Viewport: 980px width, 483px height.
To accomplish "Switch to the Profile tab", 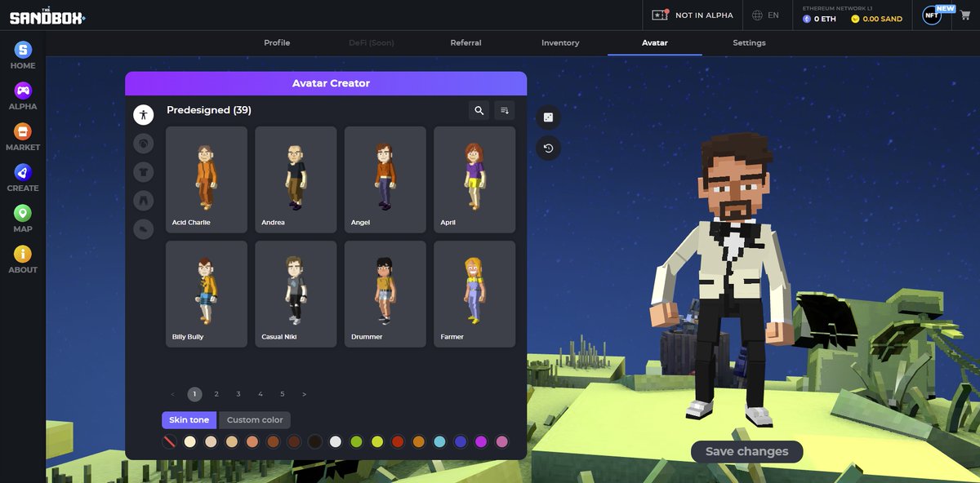I will 277,42.
